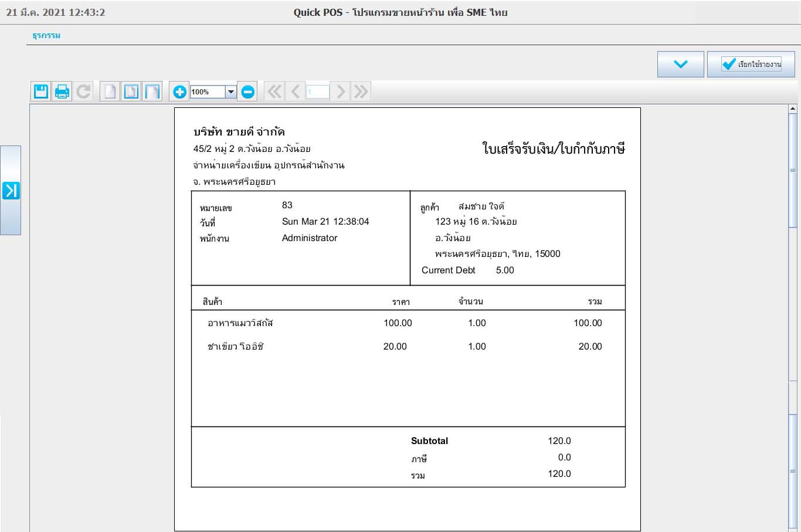Click the page number input field
The height and width of the screenshot is (532, 801).
pos(318,92)
